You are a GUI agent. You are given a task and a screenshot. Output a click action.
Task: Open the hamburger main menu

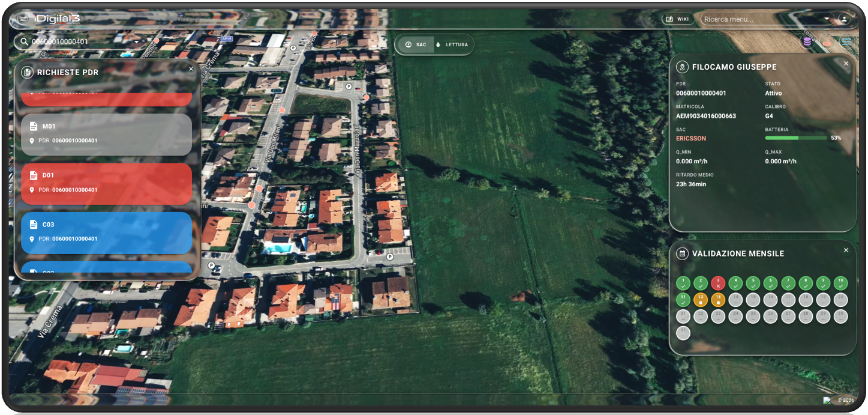(x=23, y=19)
